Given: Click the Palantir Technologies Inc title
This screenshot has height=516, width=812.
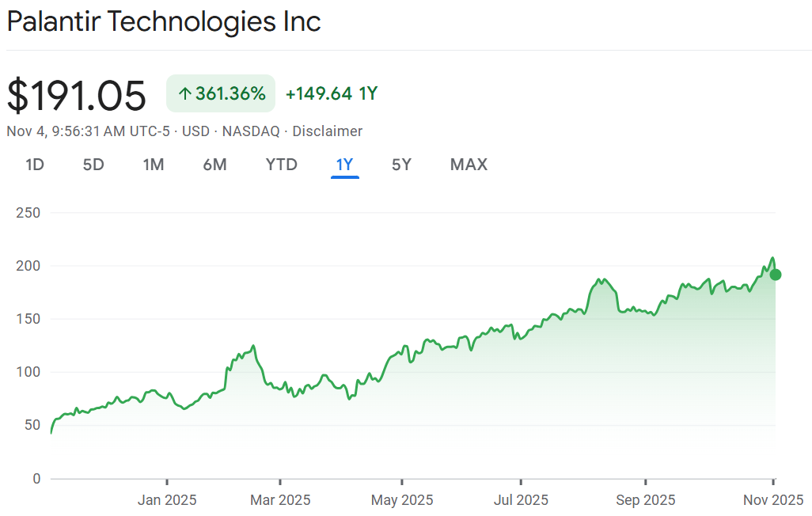Looking at the screenshot, I should point(164,21).
